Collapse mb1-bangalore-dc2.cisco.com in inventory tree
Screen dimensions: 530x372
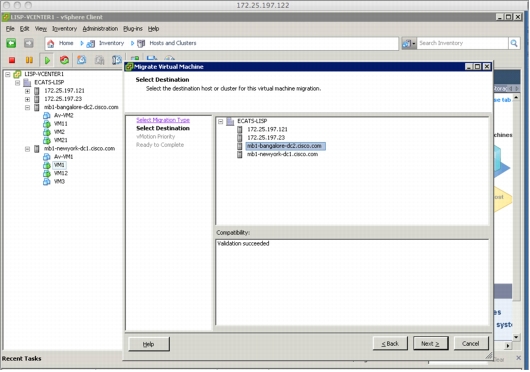pos(27,107)
